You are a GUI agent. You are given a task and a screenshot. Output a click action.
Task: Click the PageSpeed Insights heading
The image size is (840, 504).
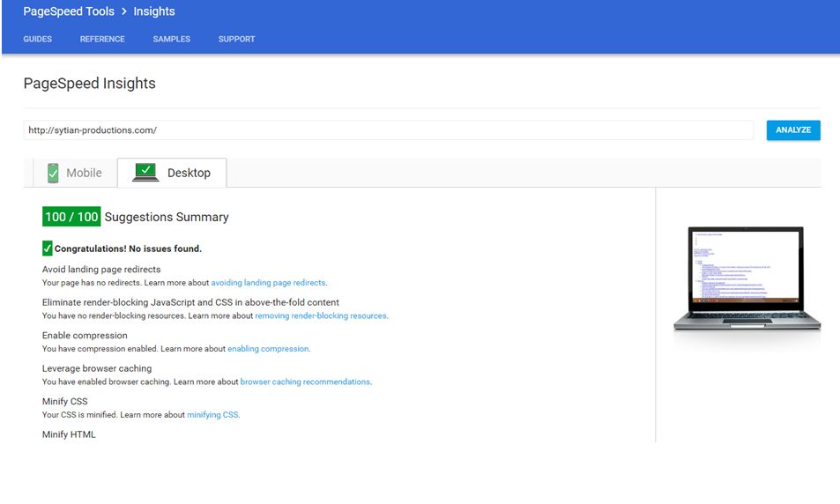pyautogui.click(x=89, y=84)
